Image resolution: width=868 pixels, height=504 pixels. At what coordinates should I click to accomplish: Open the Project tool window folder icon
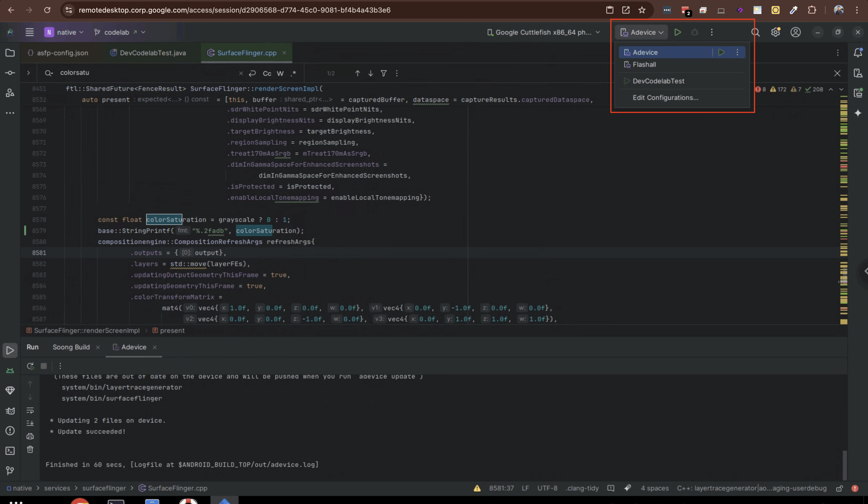point(10,53)
